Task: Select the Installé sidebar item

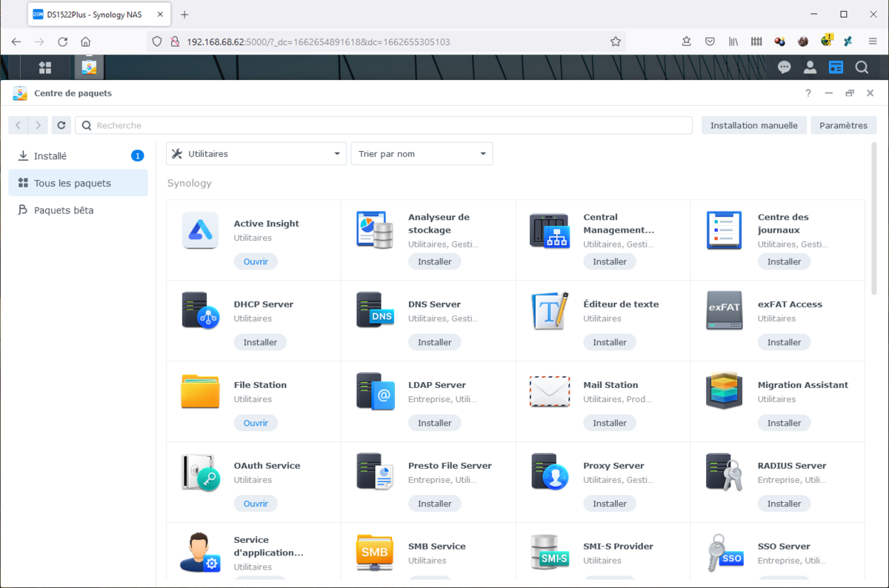Action: [78, 156]
